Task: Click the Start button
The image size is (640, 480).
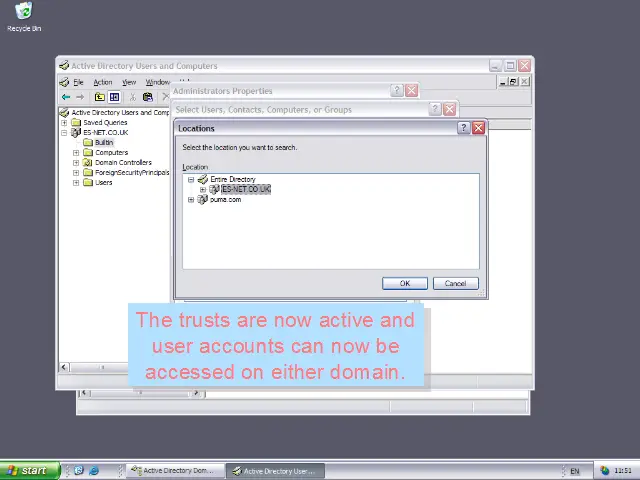Action: [x=30, y=471]
